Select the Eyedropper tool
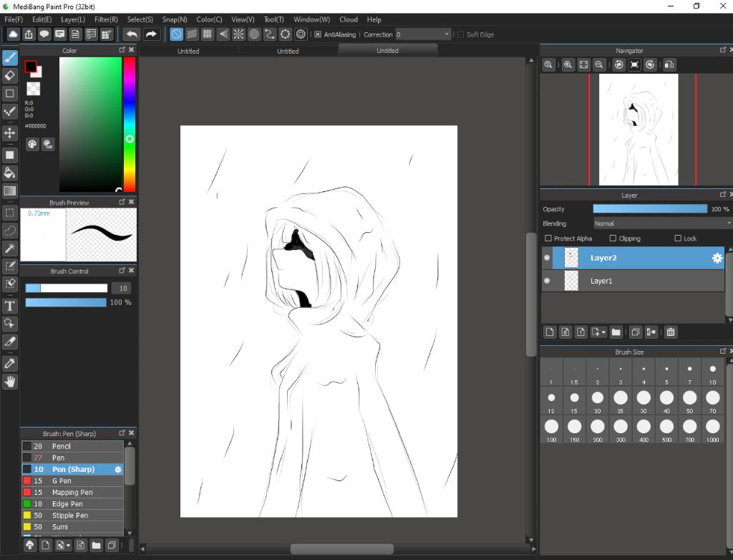 pos(10,364)
